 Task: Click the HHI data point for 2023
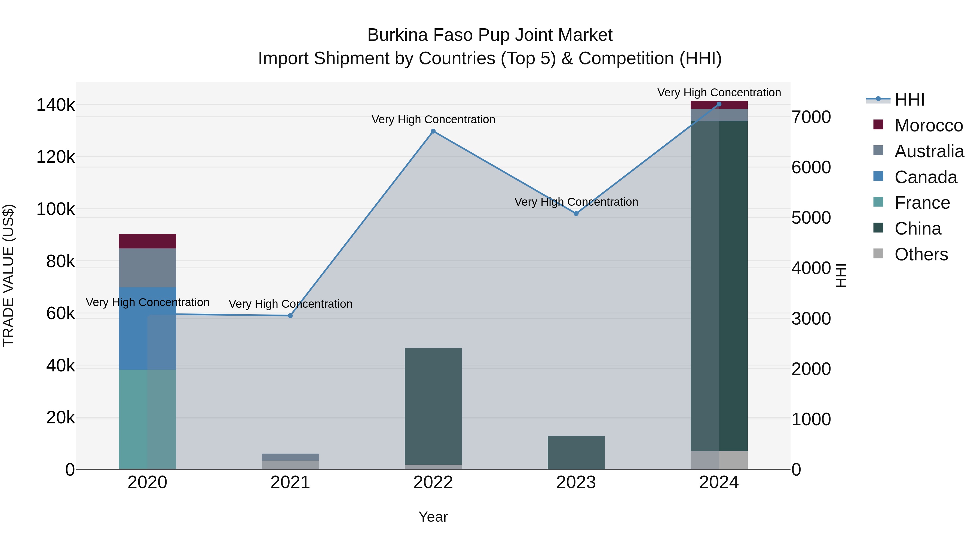pos(576,214)
